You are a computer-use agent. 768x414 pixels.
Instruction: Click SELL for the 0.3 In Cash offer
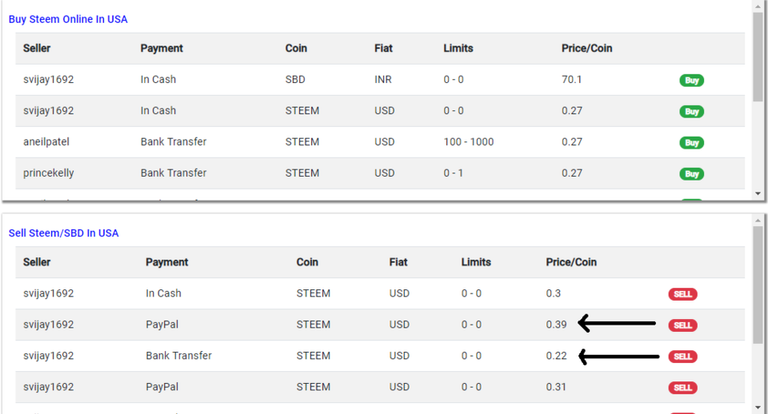coord(683,294)
